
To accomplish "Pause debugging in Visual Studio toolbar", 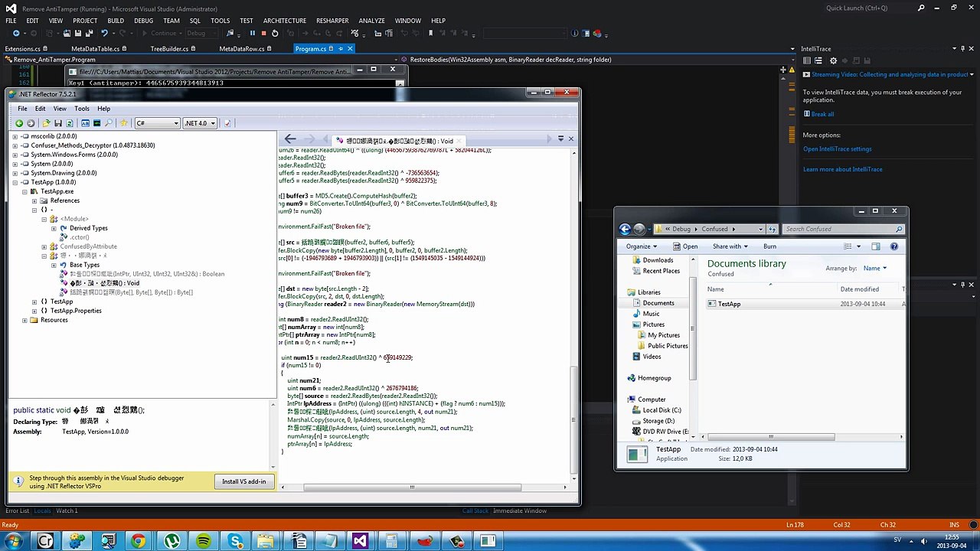I will (x=252, y=33).
